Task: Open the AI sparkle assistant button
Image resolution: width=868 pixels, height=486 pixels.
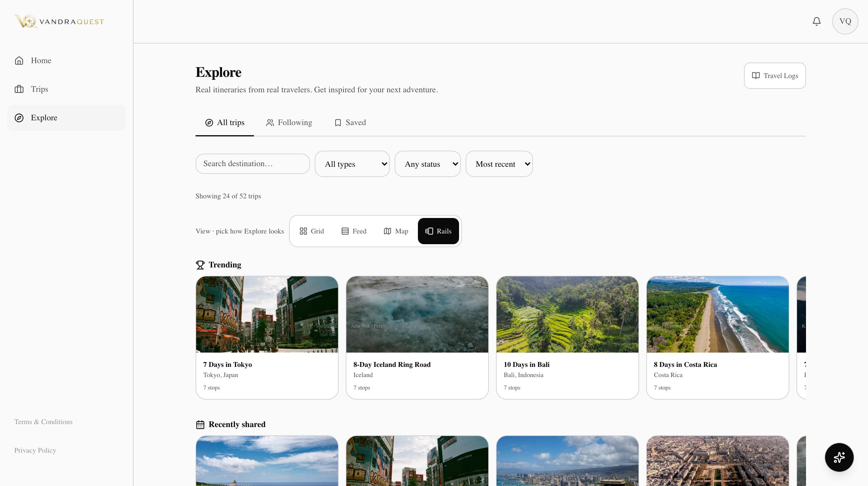Action: [839, 457]
